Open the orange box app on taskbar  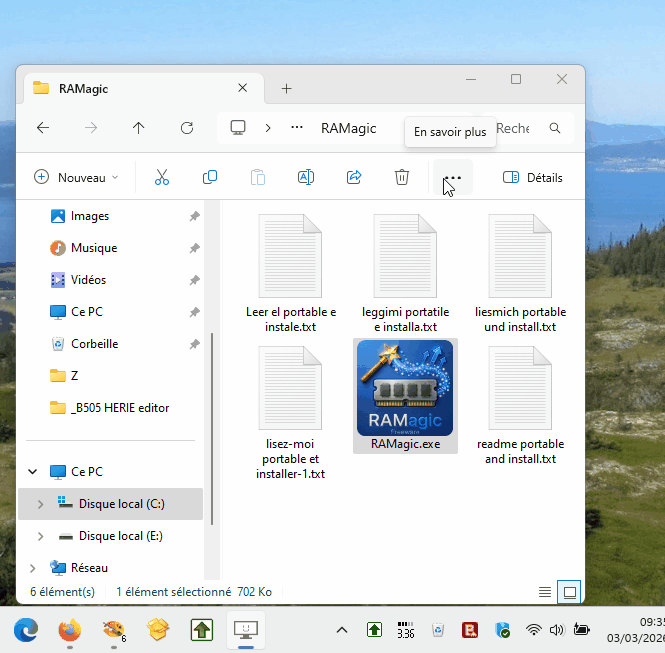tap(158, 630)
